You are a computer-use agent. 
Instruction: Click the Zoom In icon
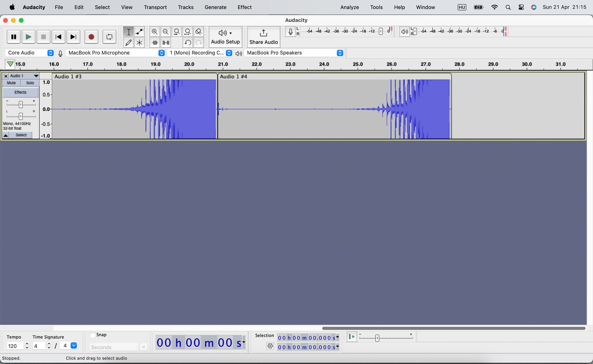click(x=154, y=32)
